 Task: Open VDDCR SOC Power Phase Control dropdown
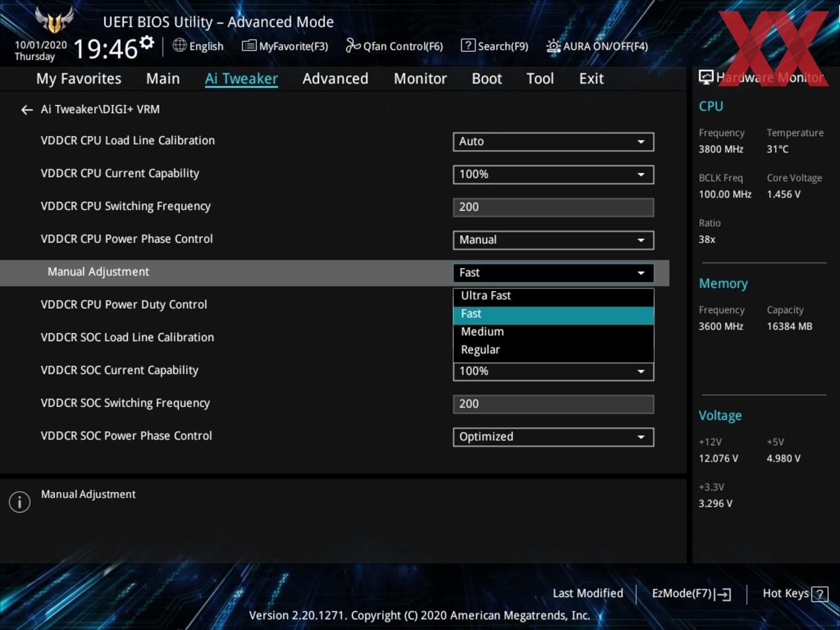(x=553, y=437)
